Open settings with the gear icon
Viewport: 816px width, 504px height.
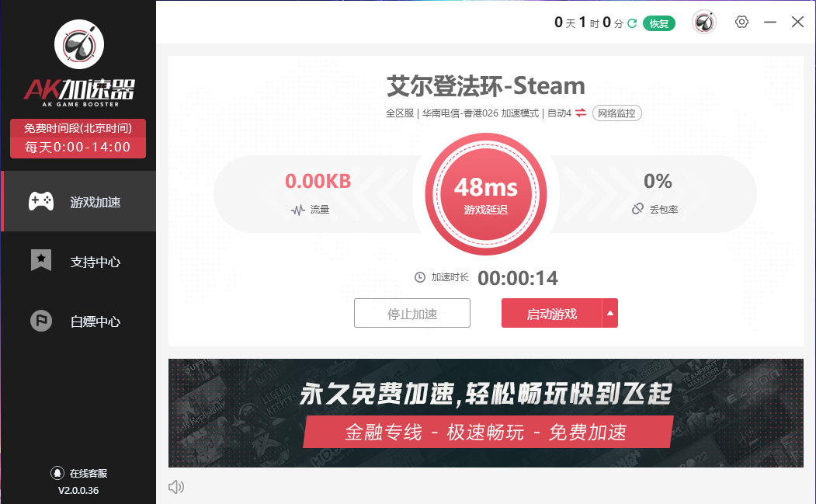click(741, 22)
